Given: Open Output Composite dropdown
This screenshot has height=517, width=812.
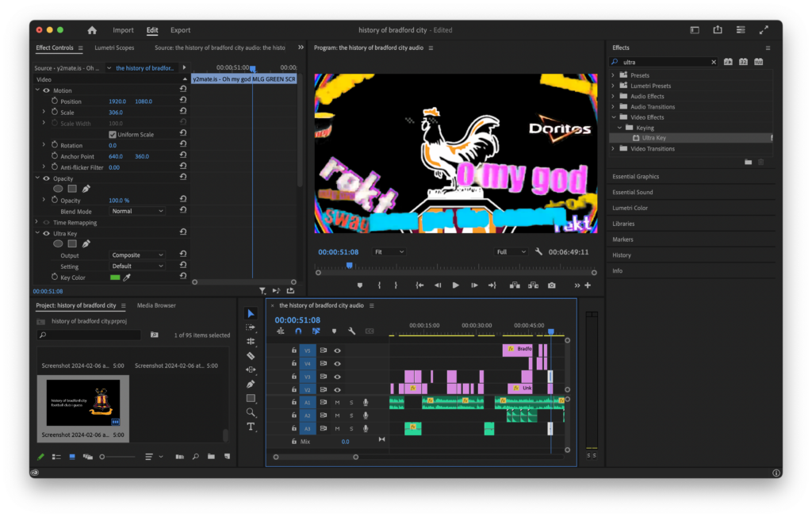Looking at the screenshot, I should point(136,255).
